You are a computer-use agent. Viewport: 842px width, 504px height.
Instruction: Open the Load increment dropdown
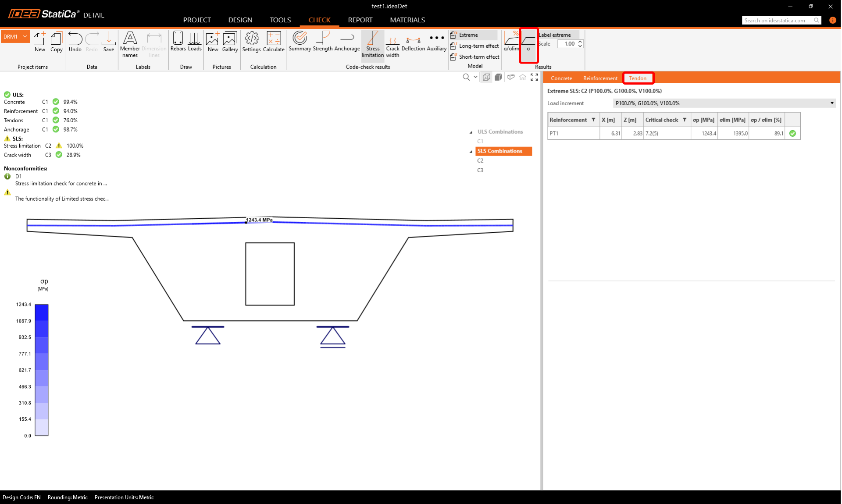pos(724,103)
